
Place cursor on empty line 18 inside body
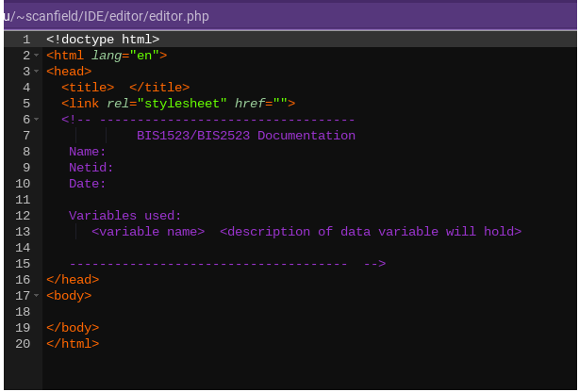coord(309,312)
